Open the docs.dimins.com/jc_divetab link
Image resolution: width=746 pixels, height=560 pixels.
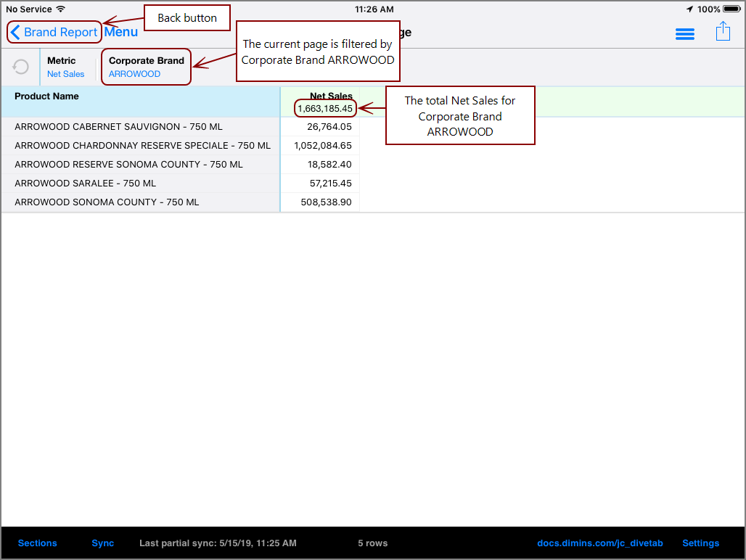coord(599,543)
